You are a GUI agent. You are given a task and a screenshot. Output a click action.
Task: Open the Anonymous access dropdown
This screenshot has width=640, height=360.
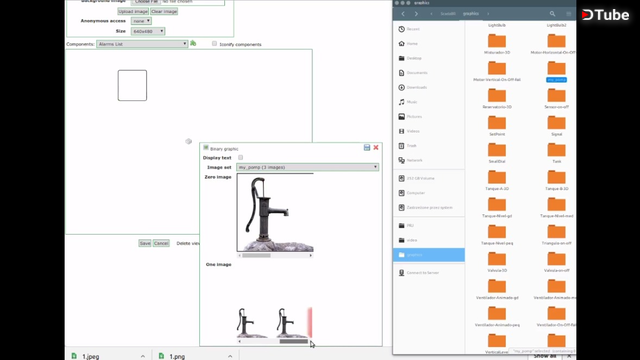coord(141,21)
